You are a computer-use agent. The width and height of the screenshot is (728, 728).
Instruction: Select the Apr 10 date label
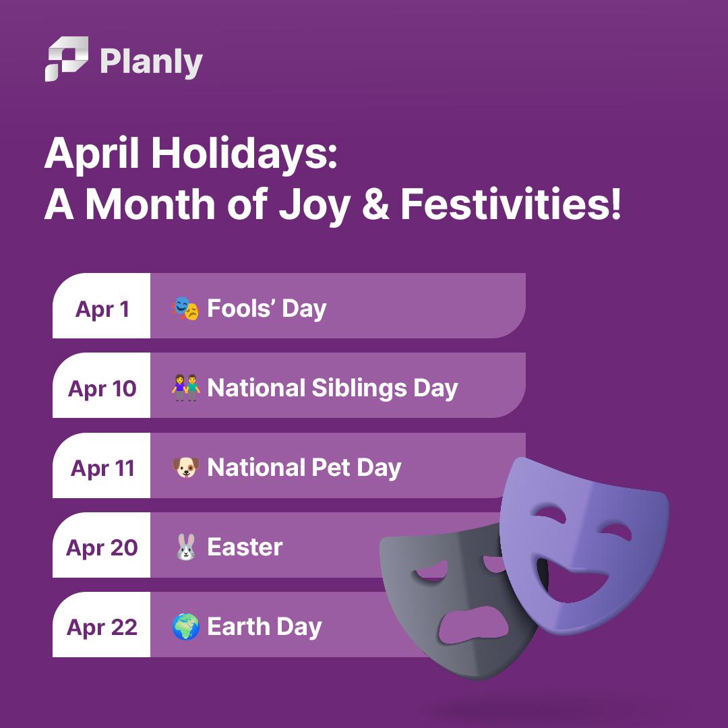102,389
